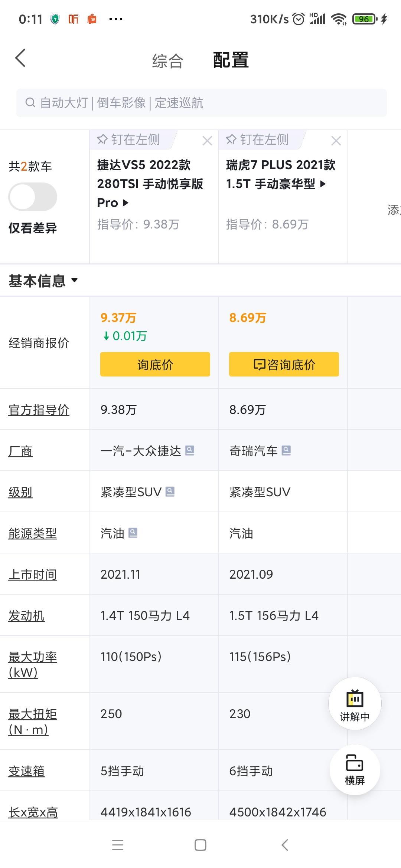Viewport: 401px width, 868px height.
Task: Tap 共2款车 count label
Action: click(x=30, y=167)
